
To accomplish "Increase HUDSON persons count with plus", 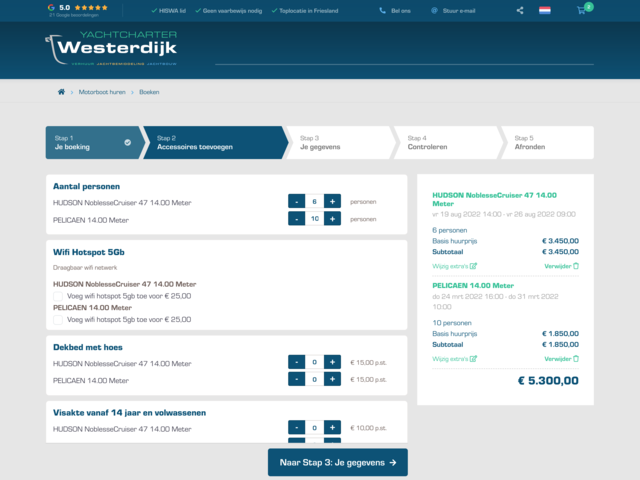I will pos(333,201).
